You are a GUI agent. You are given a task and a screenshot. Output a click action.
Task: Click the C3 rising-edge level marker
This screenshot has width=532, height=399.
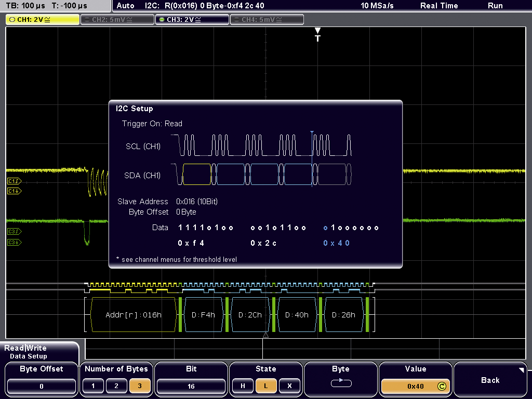tap(14, 232)
